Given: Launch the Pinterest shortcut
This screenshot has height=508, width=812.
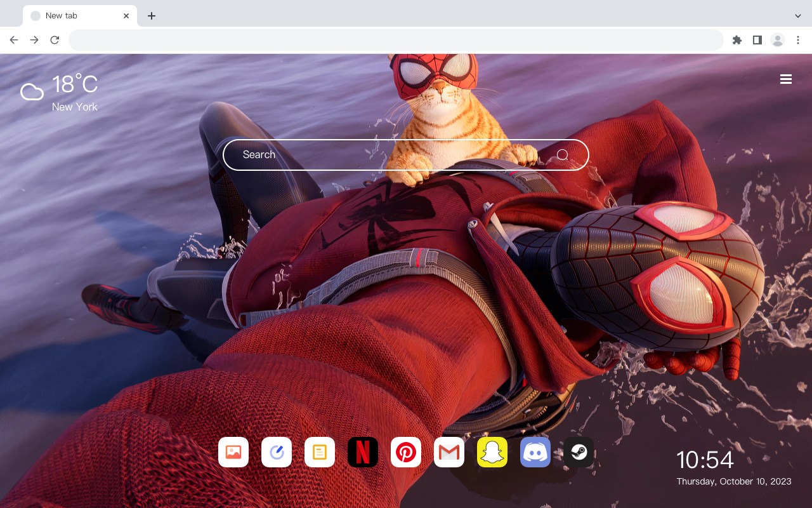Looking at the screenshot, I should pos(406,452).
